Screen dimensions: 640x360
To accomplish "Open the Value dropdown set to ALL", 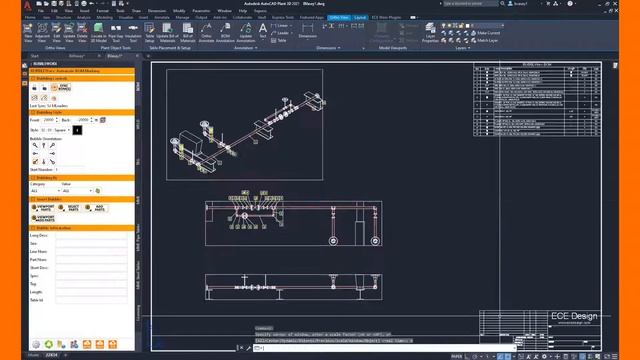I will click(77, 191).
